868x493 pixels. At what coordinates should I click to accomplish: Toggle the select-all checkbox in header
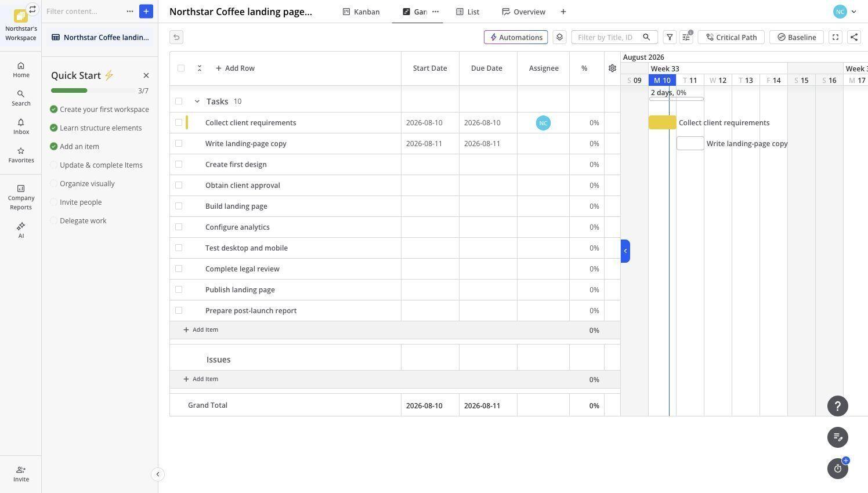point(181,68)
